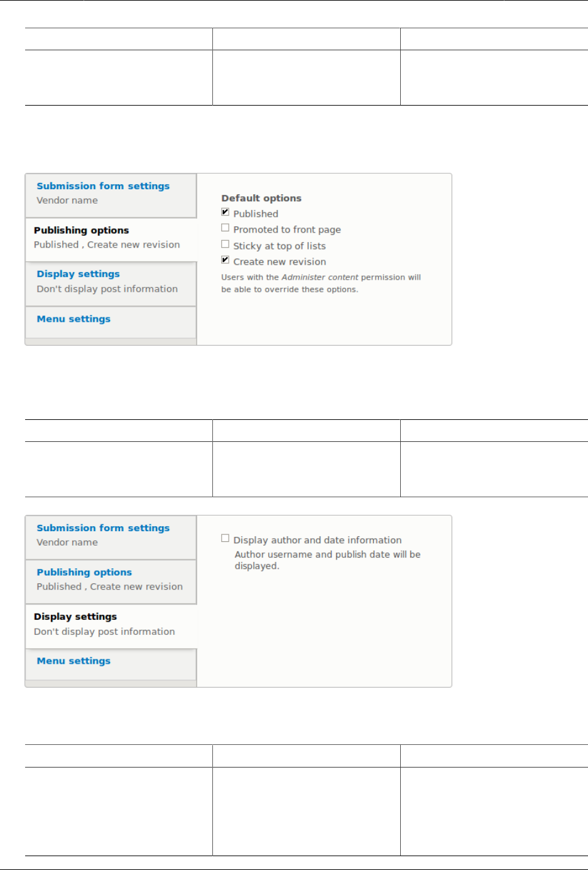Screen dimensions: 588x870
Task: Uncheck the Published checkbox
Action: (x=225, y=212)
